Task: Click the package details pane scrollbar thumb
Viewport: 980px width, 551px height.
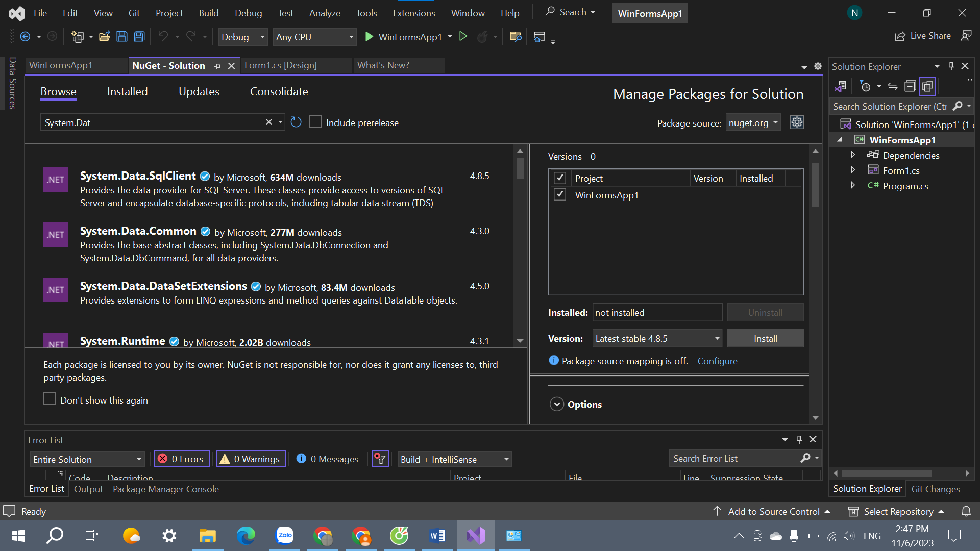Action: tap(815, 185)
